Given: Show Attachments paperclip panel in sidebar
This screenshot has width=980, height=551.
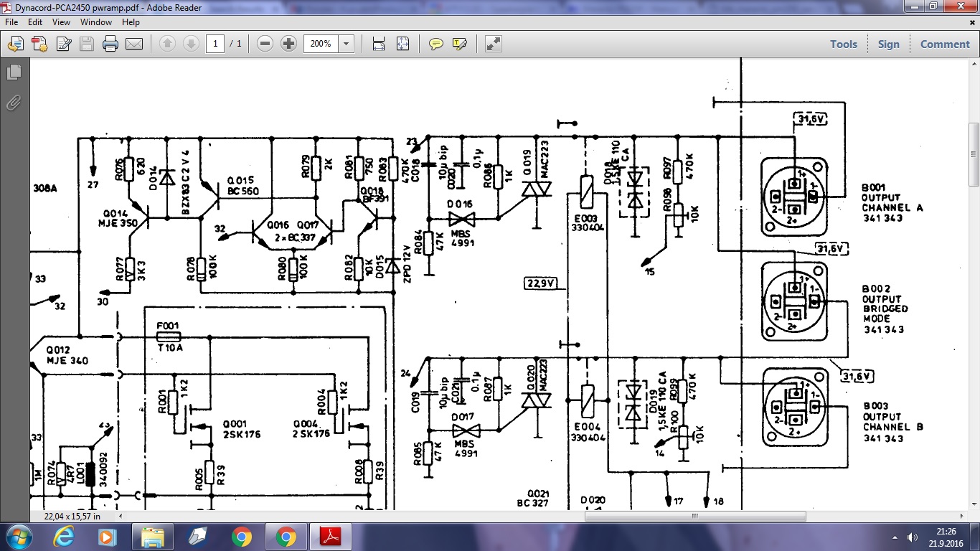Looking at the screenshot, I should [14, 103].
